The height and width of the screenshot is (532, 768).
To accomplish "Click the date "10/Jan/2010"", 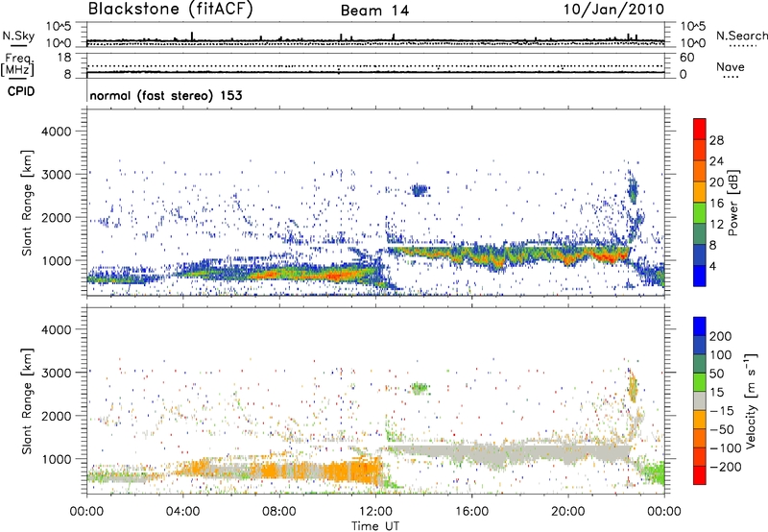I will click(613, 10).
